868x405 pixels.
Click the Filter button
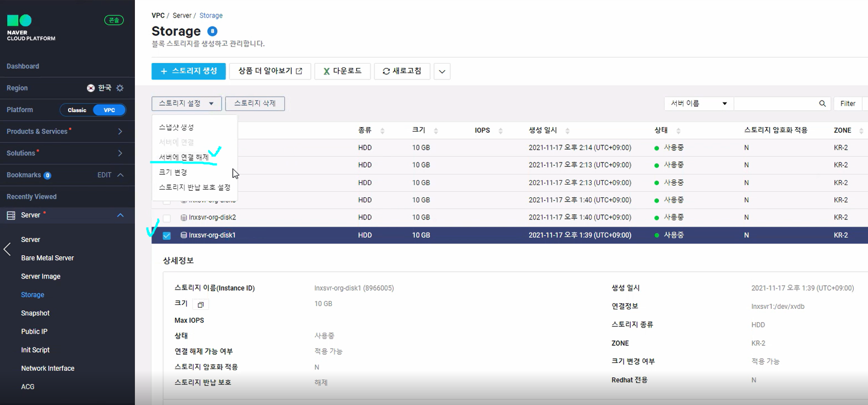(848, 103)
